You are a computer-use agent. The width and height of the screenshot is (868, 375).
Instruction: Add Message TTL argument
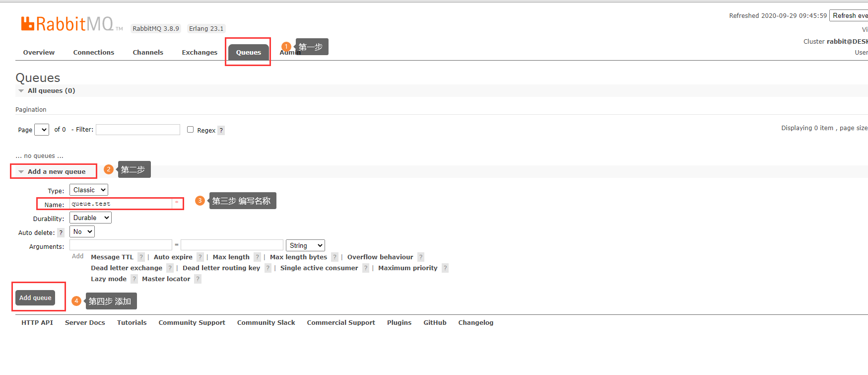tap(112, 257)
